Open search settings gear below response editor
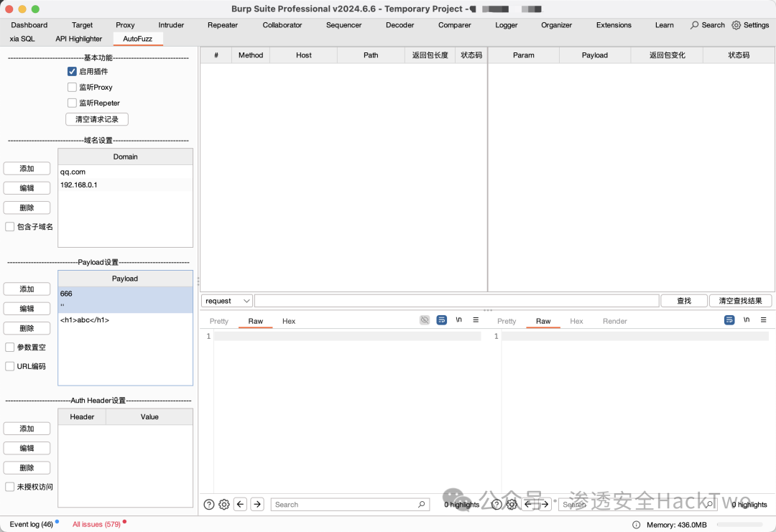The image size is (776, 532). click(x=512, y=504)
